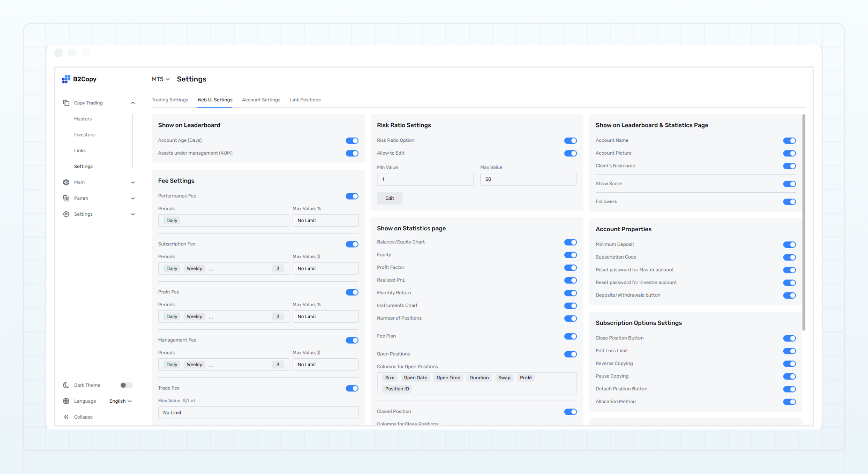The width and height of the screenshot is (868, 474).
Task: Click the Mam sidebar icon
Action: tap(66, 182)
